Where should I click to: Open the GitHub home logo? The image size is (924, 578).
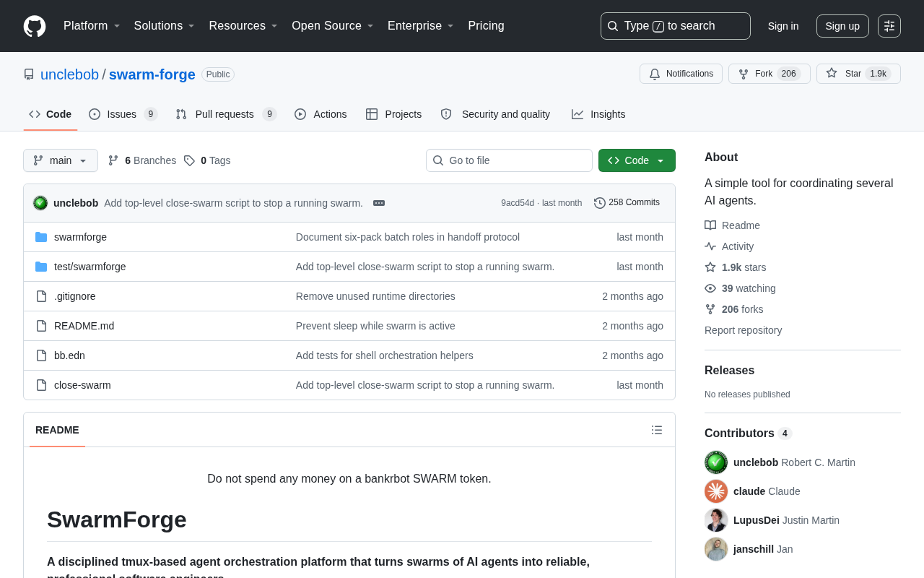(x=35, y=26)
